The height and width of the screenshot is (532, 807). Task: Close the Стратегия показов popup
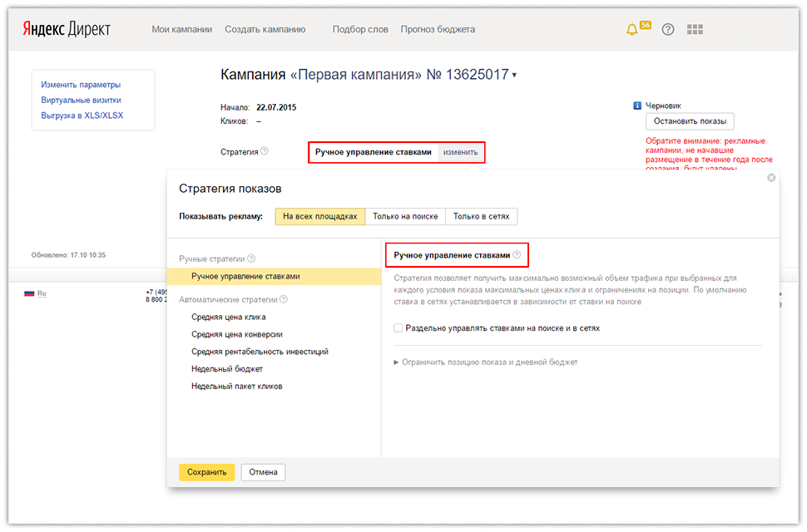tap(771, 178)
